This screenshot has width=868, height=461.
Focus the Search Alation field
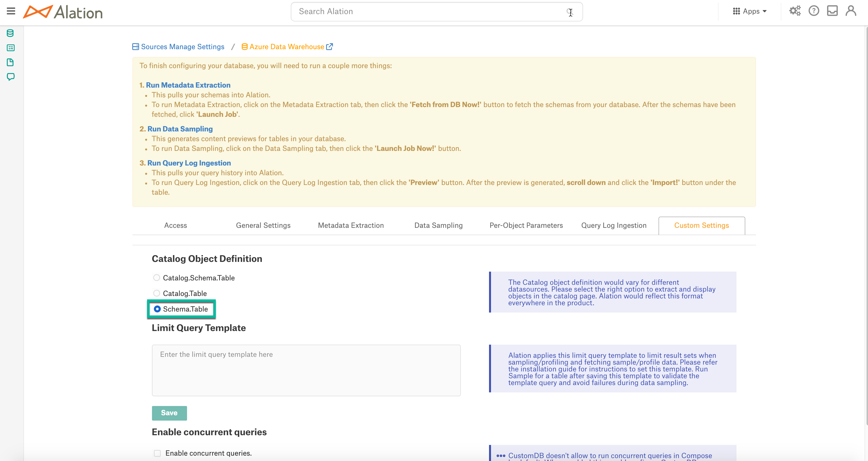coord(437,12)
